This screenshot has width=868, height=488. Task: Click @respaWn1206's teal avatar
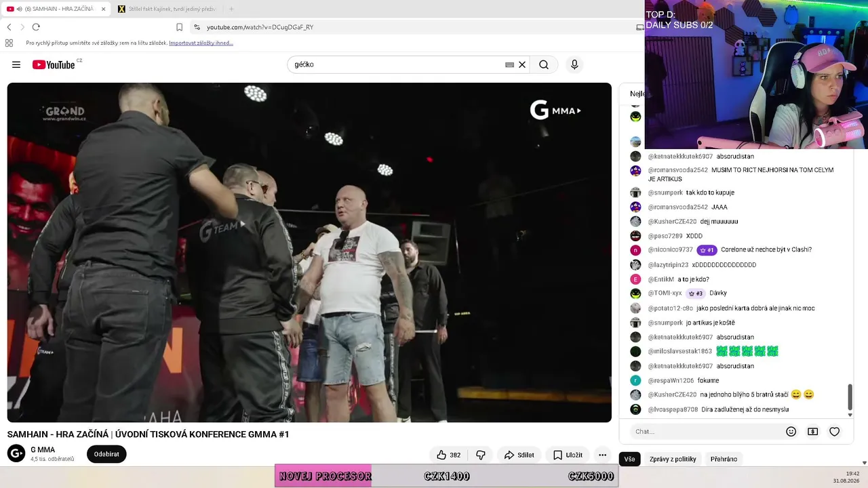coord(635,381)
